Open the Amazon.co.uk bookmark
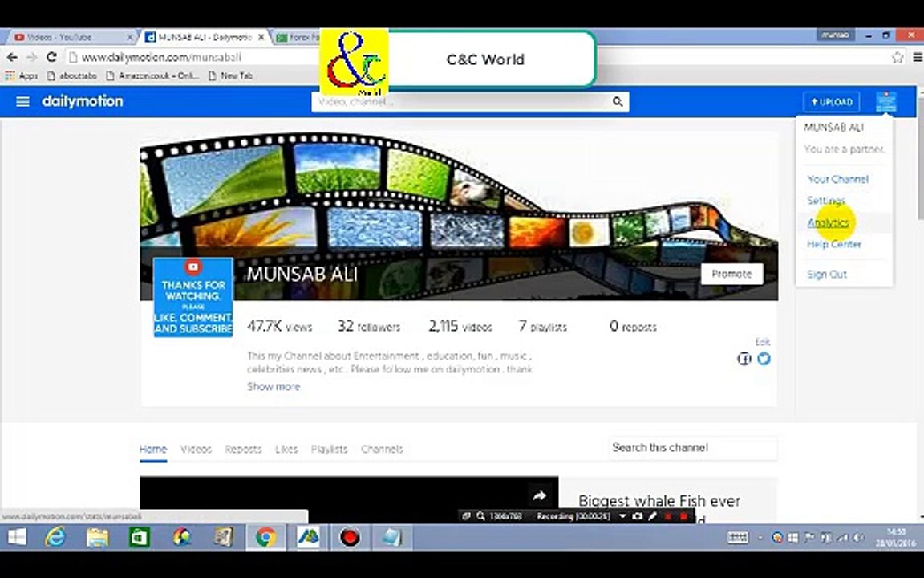This screenshot has height=578, width=924. [x=152, y=75]
